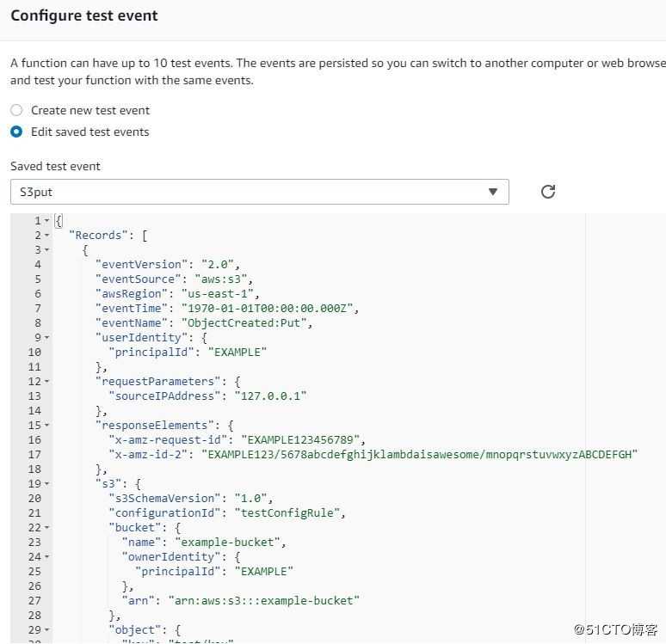Image resolution: width=666 pixels, height=644 pixels.
Task: Collapse ownerIdentity block on line 24
Action: (46, 556)
